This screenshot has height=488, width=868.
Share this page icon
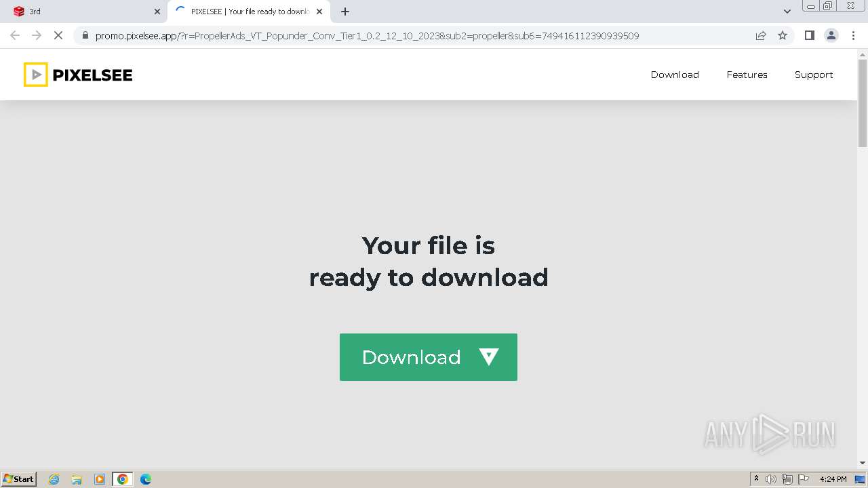click(x=761, y=35)
